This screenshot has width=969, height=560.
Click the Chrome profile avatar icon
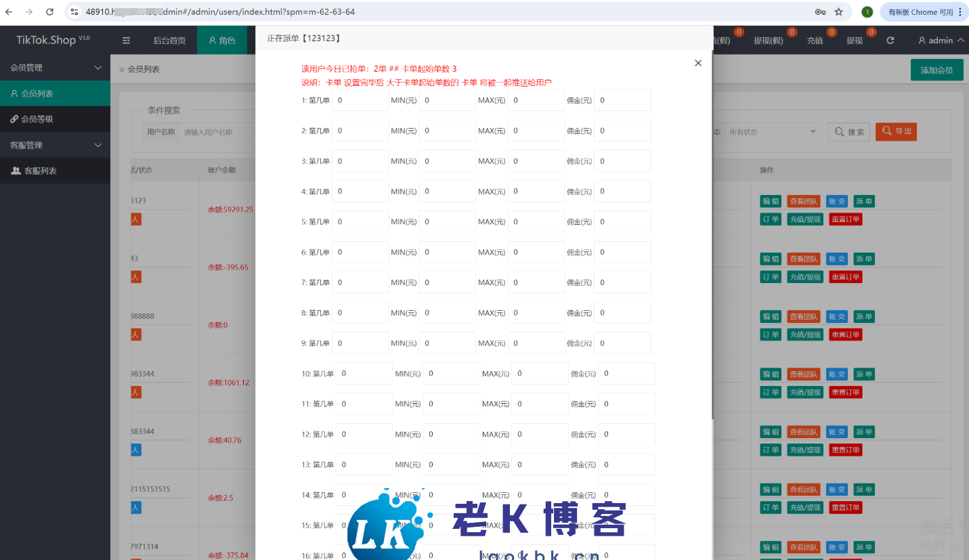tap(867, 12)
